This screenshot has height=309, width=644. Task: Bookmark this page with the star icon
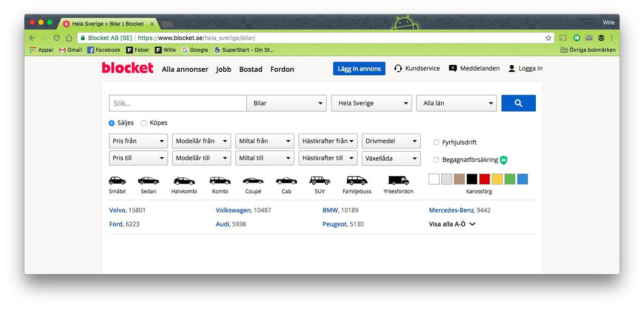548,38
